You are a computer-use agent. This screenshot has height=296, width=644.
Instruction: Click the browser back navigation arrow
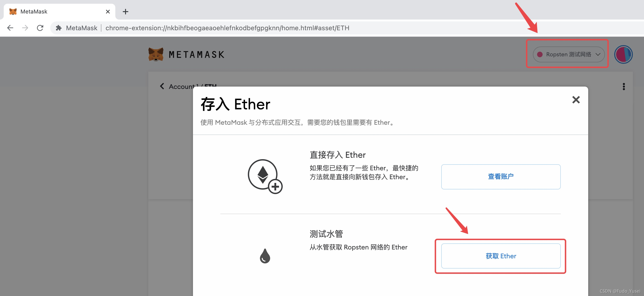click(10, 27)
